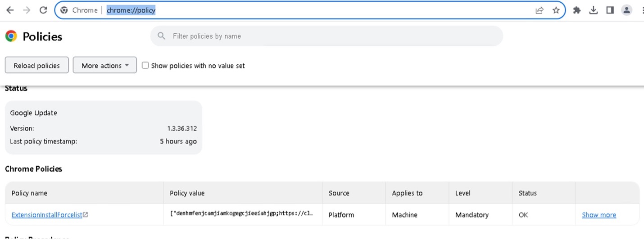Viewport: 644px width, 240px height.
Task: Click the external link icon beside ExtensionInstallForcelist
Action: [86, 215]
